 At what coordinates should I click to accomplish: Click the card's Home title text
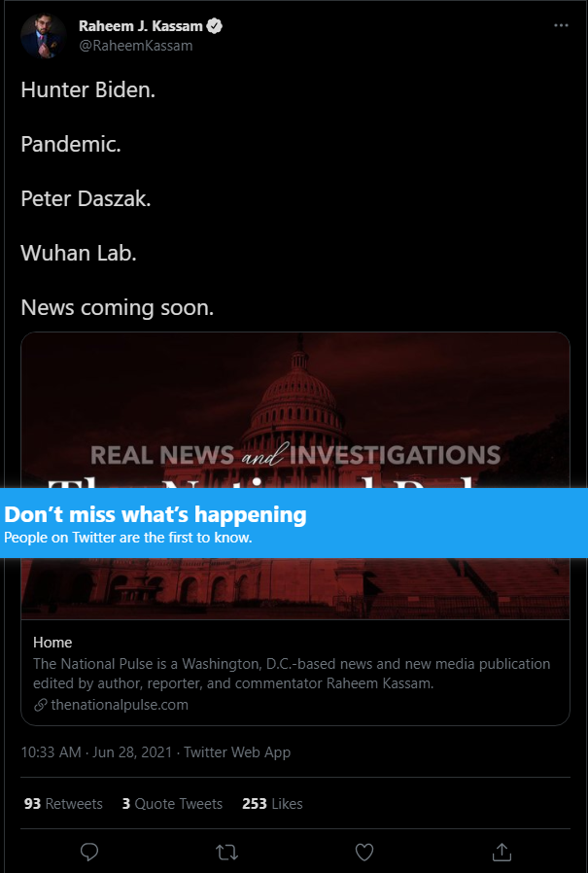click(x=52, y=643)
